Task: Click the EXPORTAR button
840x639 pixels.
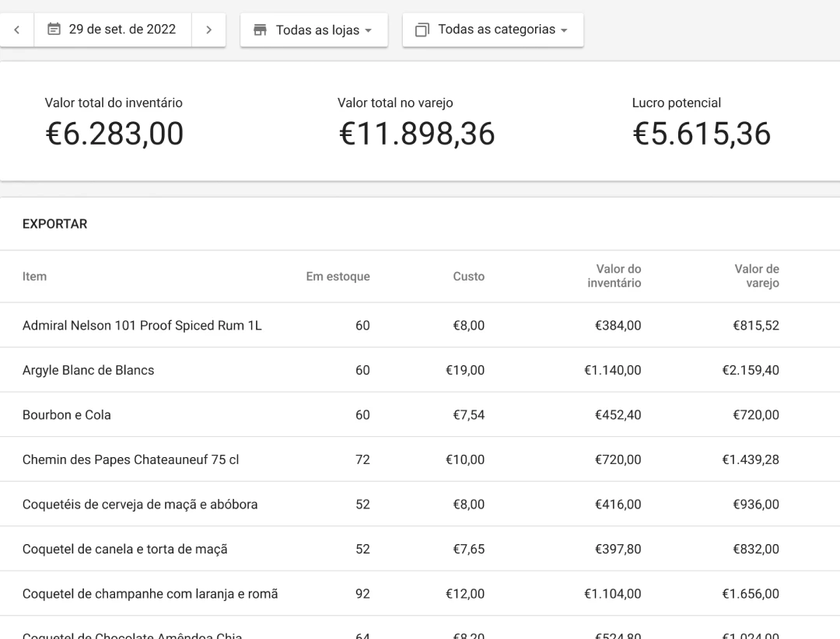Action: 54,224
